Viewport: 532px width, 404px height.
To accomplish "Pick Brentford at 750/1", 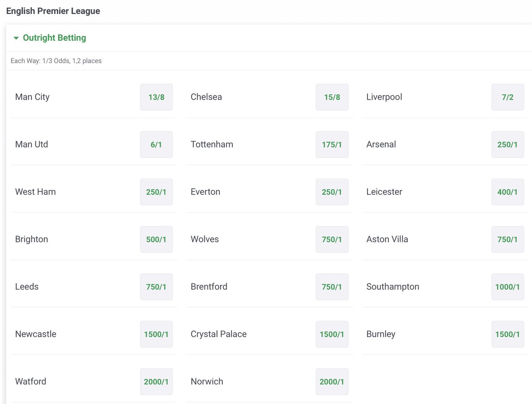I will pyautogui.click(x=332, y=287).
